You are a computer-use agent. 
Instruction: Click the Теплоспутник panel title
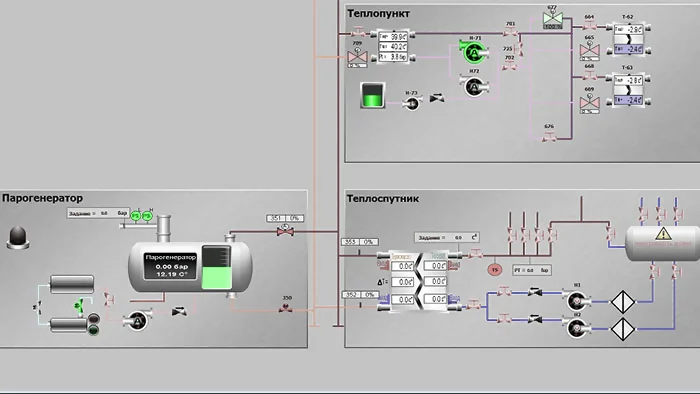click(383, 199)
